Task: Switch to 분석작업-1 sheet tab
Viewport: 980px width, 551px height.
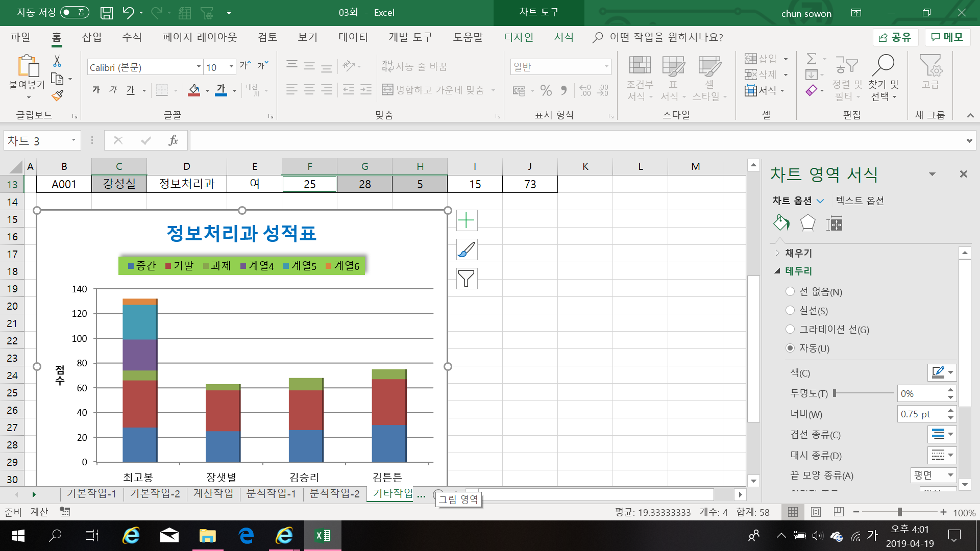Action: (x=271, y=493)
